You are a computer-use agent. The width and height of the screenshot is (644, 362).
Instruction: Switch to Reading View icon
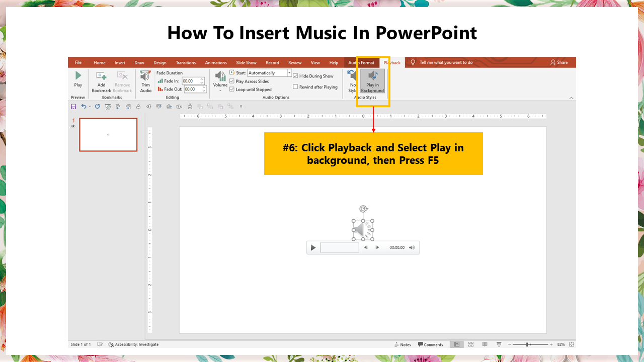tap(485, 344)
